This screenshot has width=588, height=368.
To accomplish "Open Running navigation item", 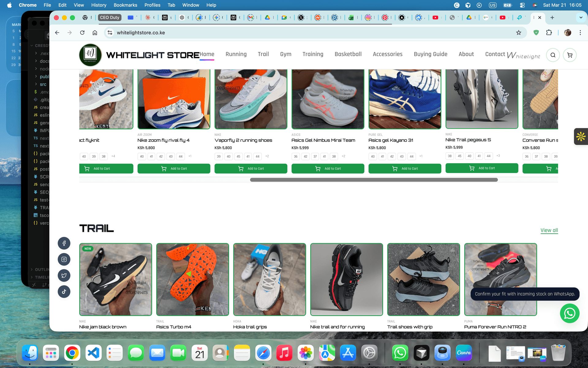I will (236, 54).
